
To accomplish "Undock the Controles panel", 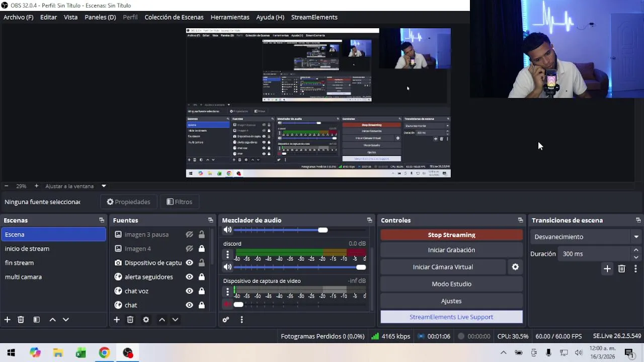I will pyautogui.click(x=520, y=220).
